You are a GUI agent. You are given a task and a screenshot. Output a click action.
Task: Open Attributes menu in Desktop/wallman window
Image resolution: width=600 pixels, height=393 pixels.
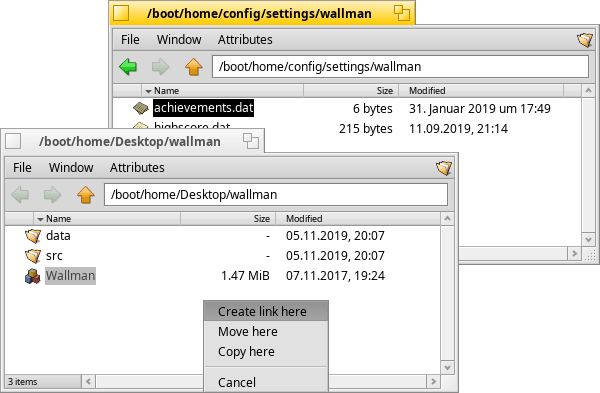(x=137, y=168)
